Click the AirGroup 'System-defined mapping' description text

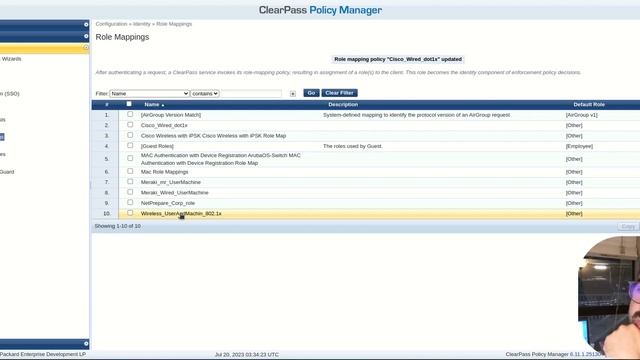[416, 115]
